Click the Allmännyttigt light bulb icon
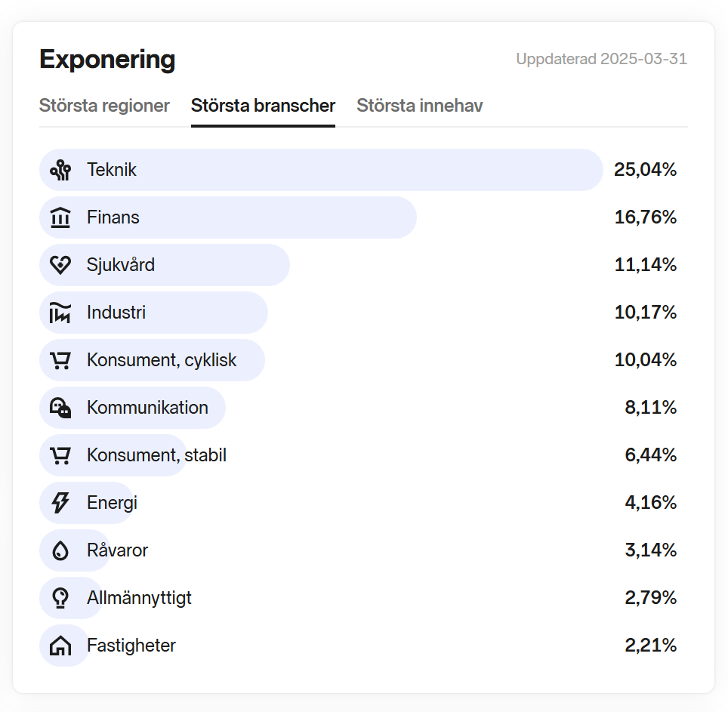Screen dimensions: 728x712 coord(60,598)
